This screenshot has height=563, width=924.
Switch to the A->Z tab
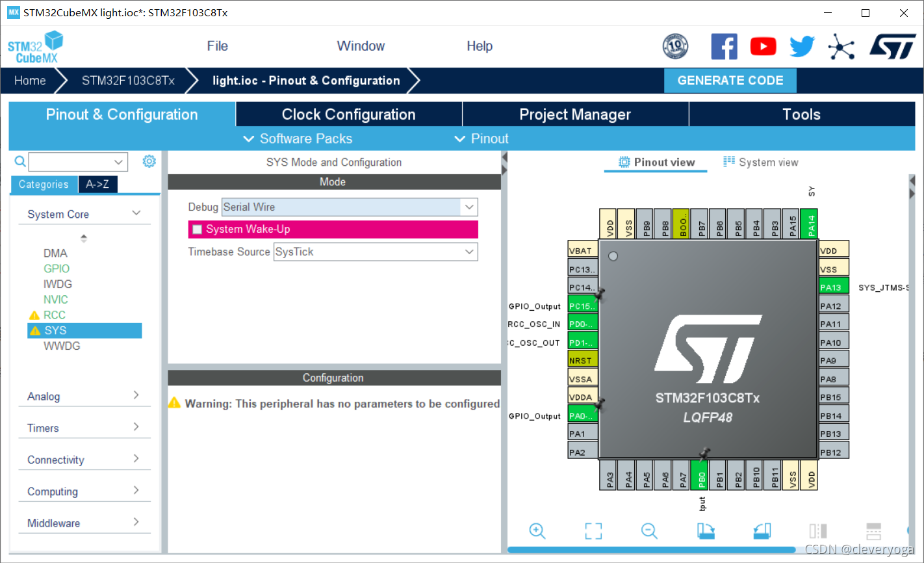tap(97, 185)
